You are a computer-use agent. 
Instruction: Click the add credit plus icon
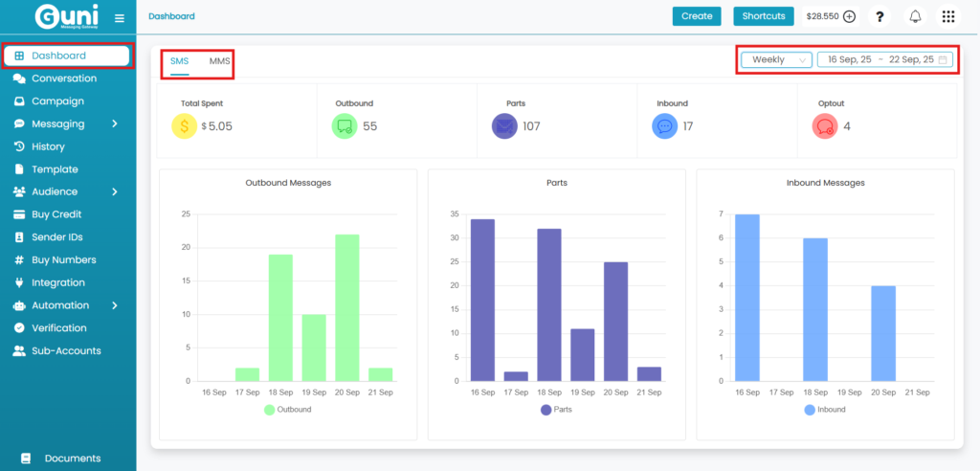[849, 16]
